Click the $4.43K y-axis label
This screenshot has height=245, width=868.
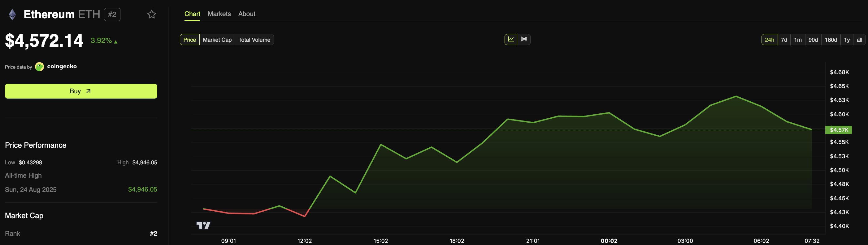pyautogui.click(x=839, y=212)
